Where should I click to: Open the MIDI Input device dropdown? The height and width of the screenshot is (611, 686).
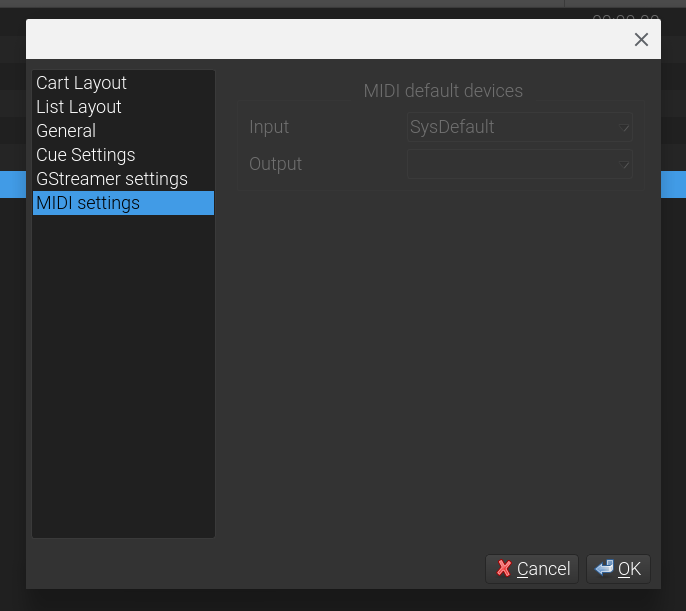click(520, 127)
